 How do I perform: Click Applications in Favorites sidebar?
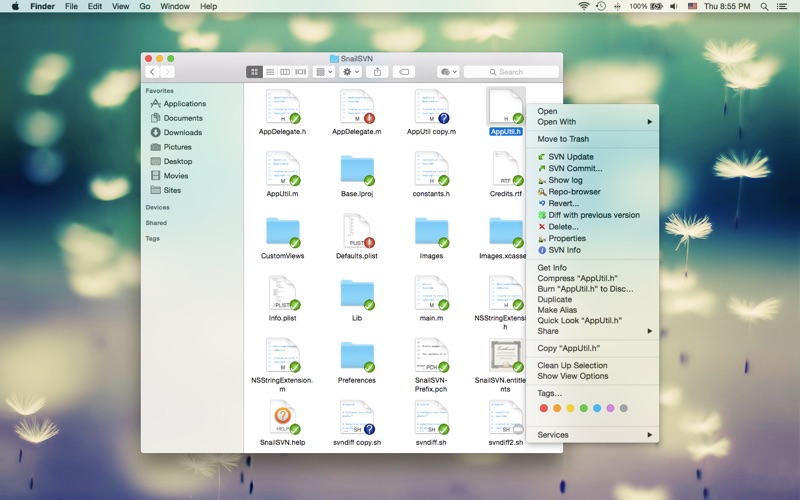tap(184, 103)
